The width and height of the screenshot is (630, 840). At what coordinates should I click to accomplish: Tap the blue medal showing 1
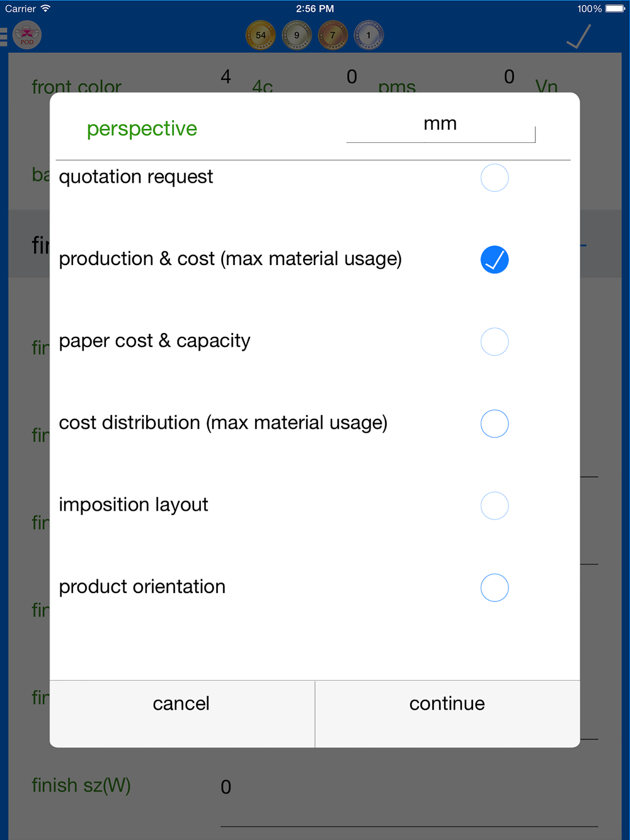(x=369, y=35)
